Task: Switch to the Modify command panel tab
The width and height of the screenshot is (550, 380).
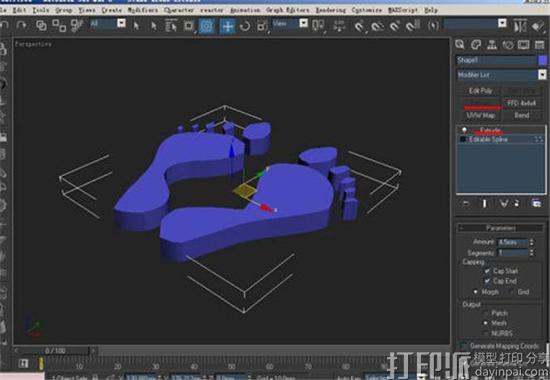Action: point(476,45)
